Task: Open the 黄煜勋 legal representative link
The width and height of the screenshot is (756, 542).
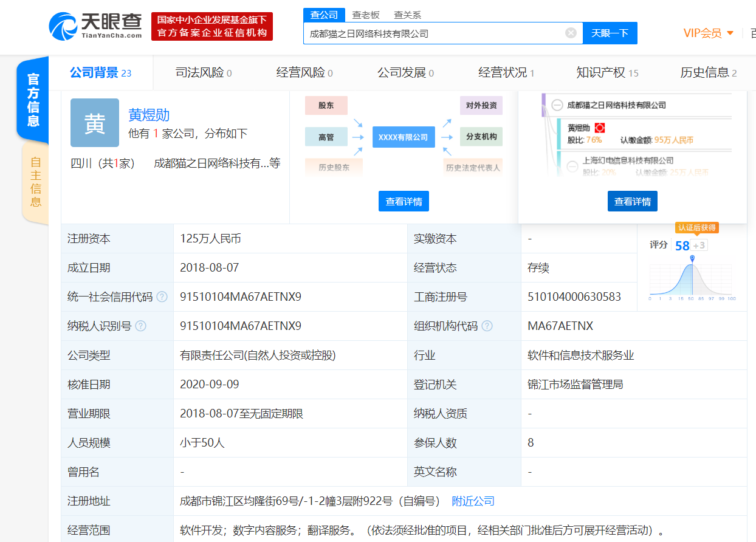Action: (x=149, y=115)
